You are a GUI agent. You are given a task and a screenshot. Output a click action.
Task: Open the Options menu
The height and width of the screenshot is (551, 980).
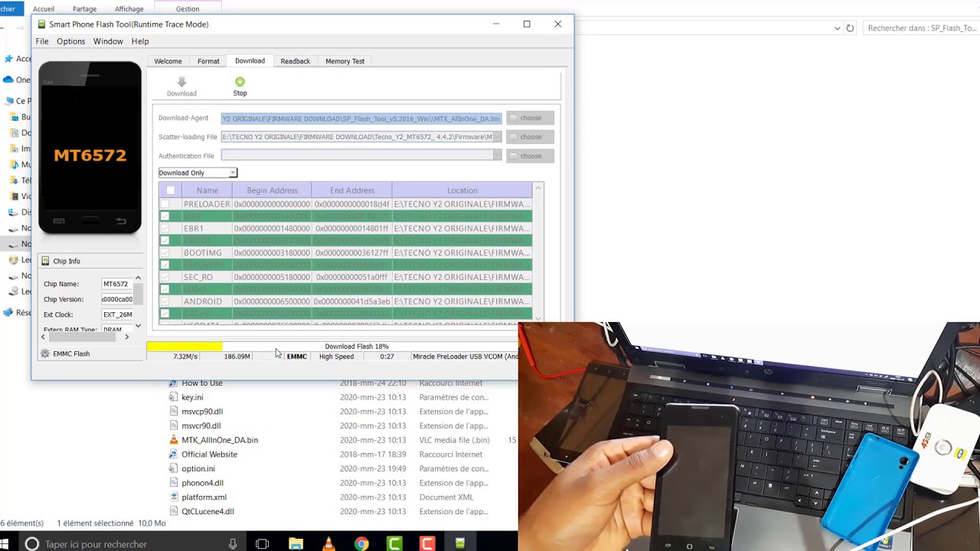70,41
